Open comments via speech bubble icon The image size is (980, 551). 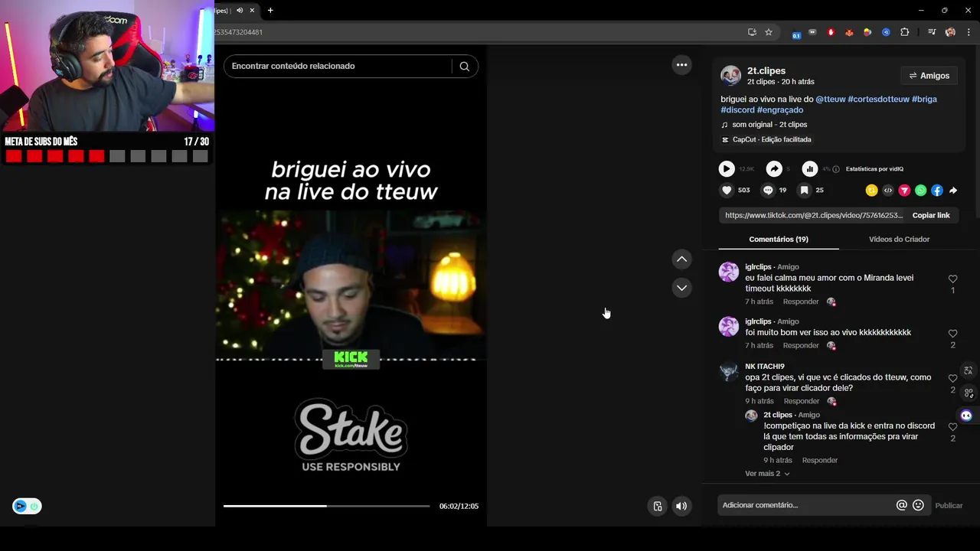[x=768, y=191]
